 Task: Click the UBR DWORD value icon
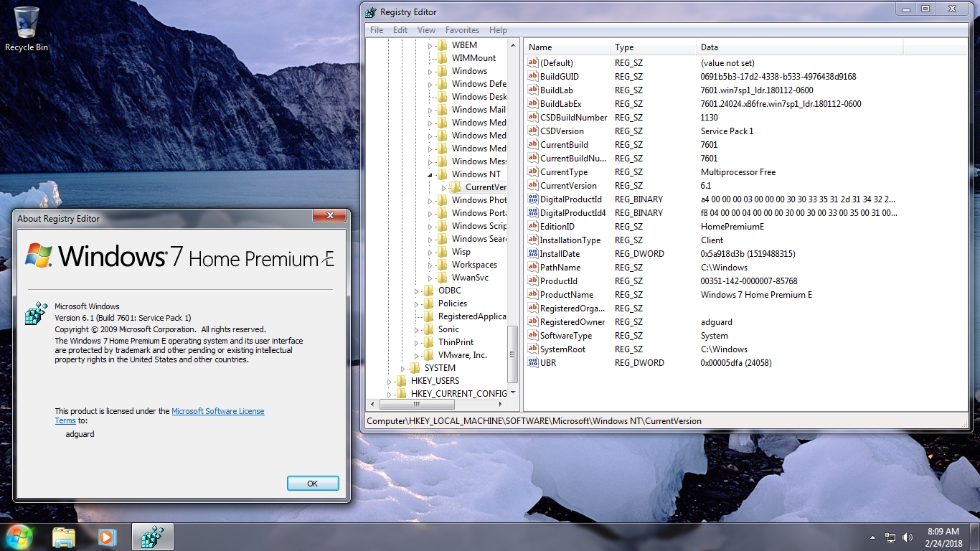click(532, 363)
